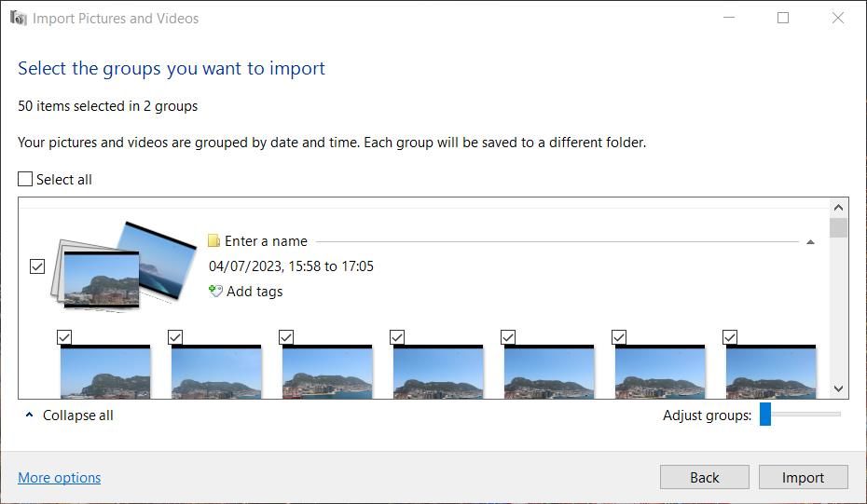Uncheck the 04/07/2023 group checkbox
The width and height of the screenshot is (867, 504).
(37, 266)
